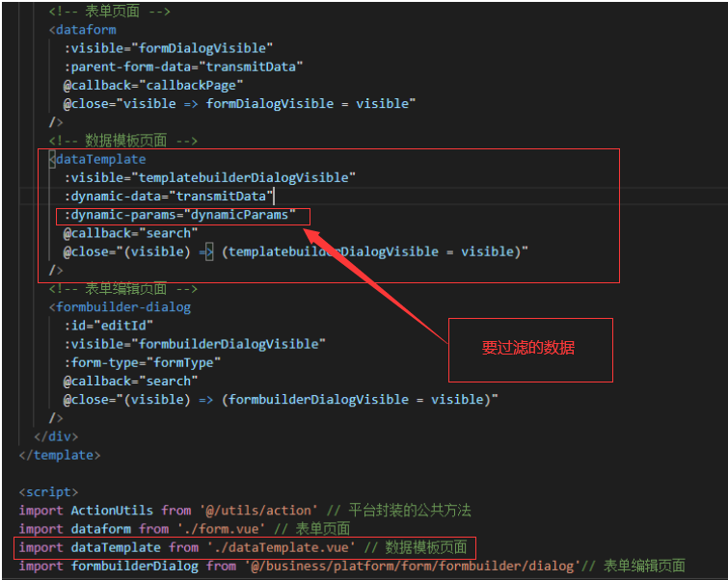Click the red "要过滤的数据" annotation box
Image resolution: width=728 pixels, height=580 pixels.
pyautogui.click(x=529, y=349)
